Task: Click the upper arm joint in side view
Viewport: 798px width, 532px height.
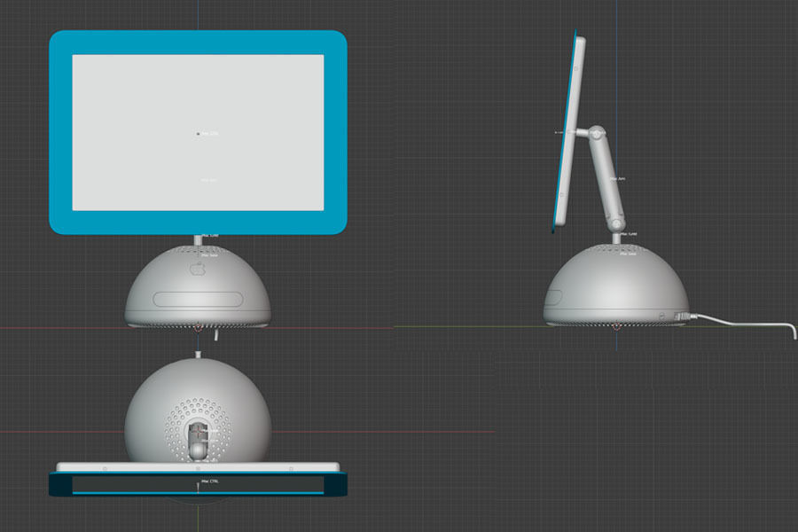Action: click(x=597, y=133)
